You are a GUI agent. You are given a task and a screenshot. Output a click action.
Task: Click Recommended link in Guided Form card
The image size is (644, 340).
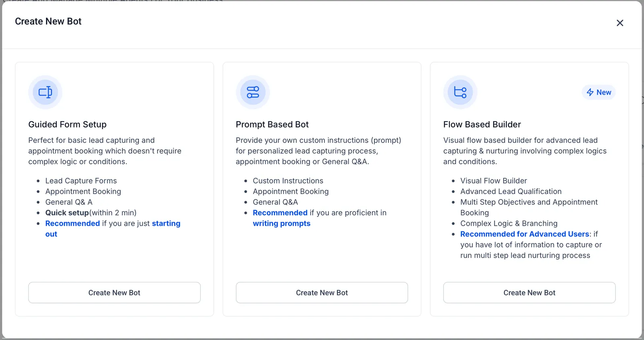(72, 223)
